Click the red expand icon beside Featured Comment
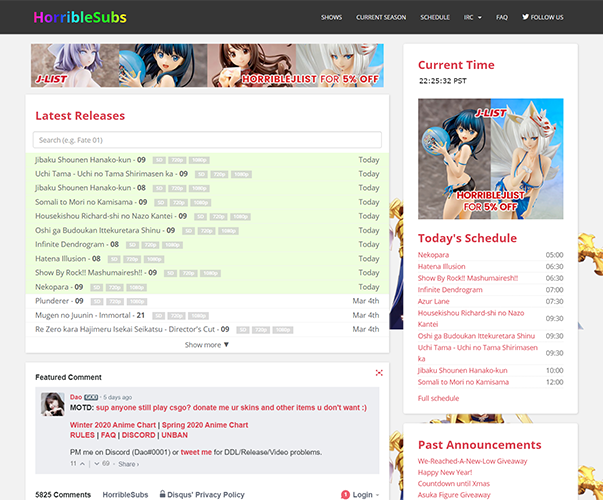Screen dimensions: 603x500 tap(379, 373)
